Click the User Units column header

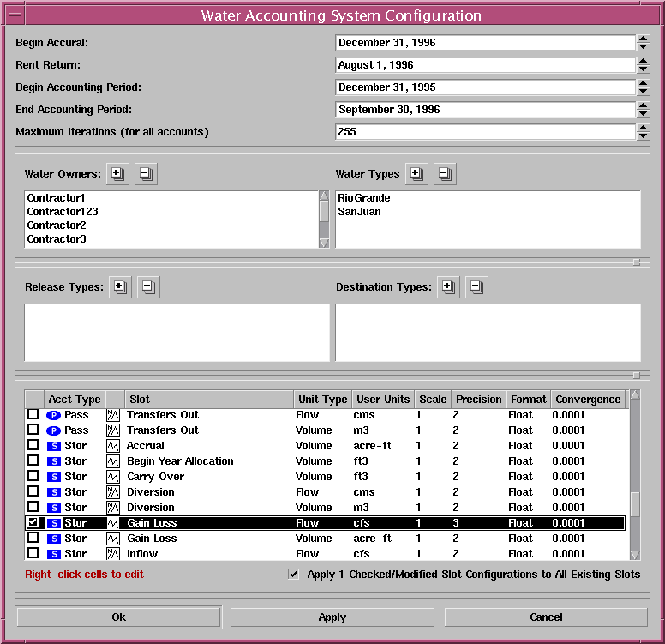383,399
